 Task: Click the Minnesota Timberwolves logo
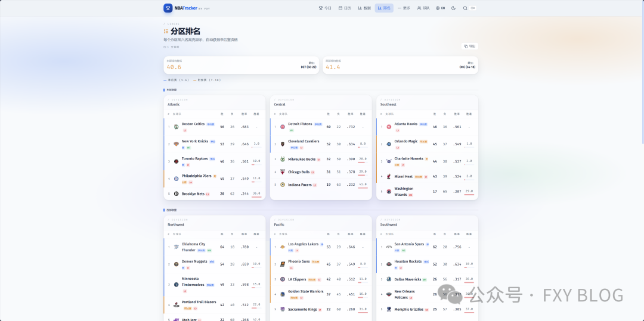pos(176,284)
